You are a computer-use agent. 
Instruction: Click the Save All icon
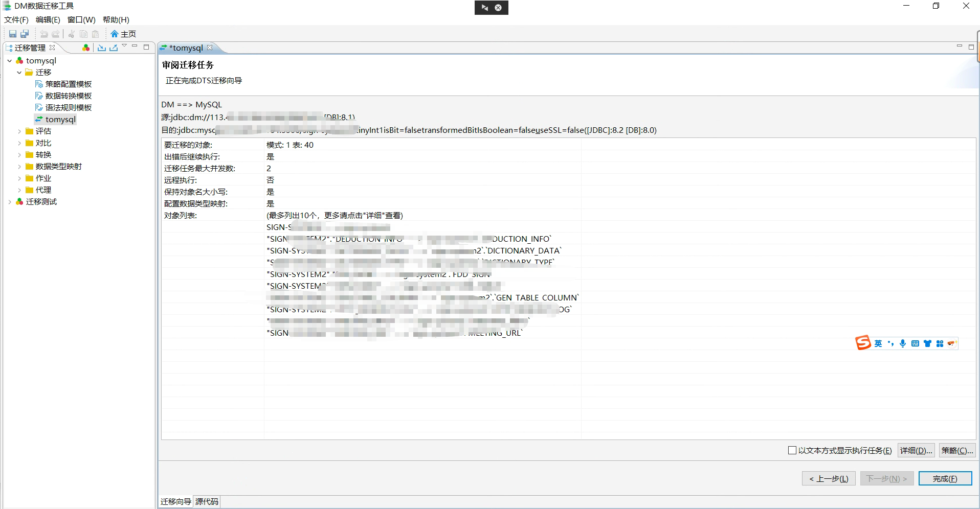(25, 34)
